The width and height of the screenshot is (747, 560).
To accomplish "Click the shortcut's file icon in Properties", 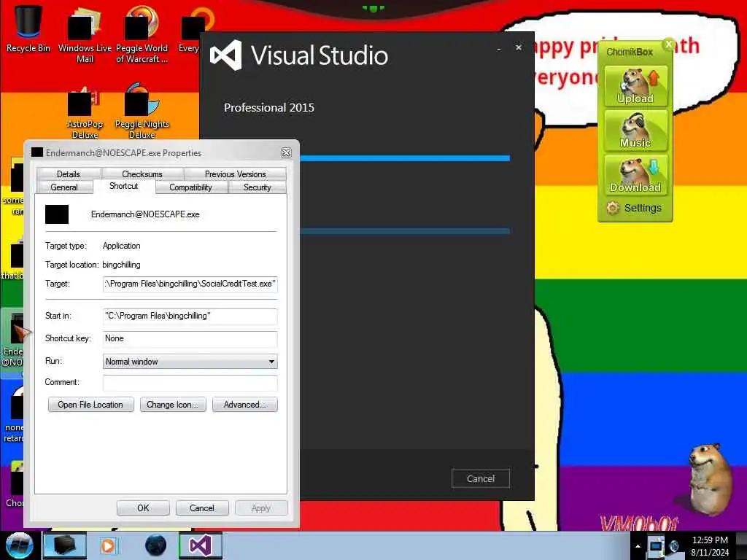I will 57,214.
